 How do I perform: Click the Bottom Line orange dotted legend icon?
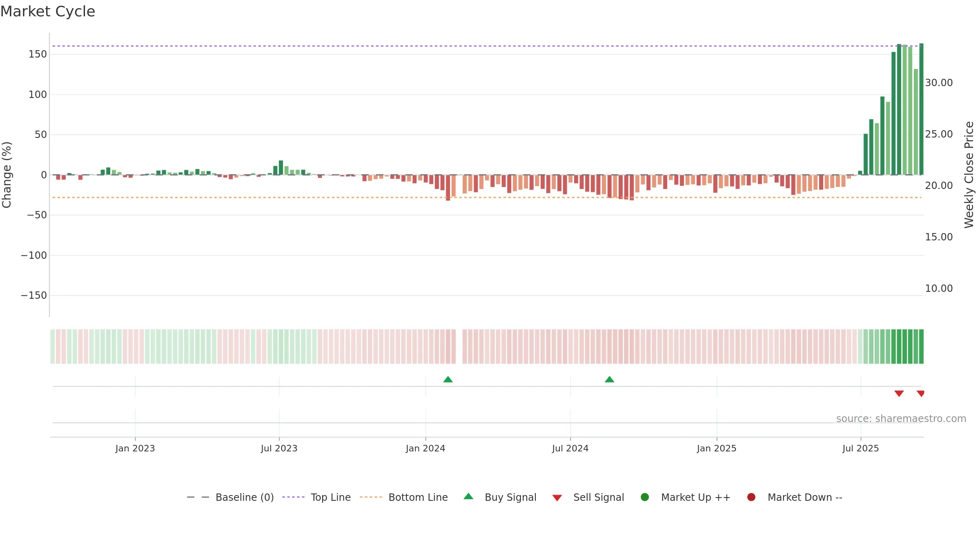coord(371,497)
